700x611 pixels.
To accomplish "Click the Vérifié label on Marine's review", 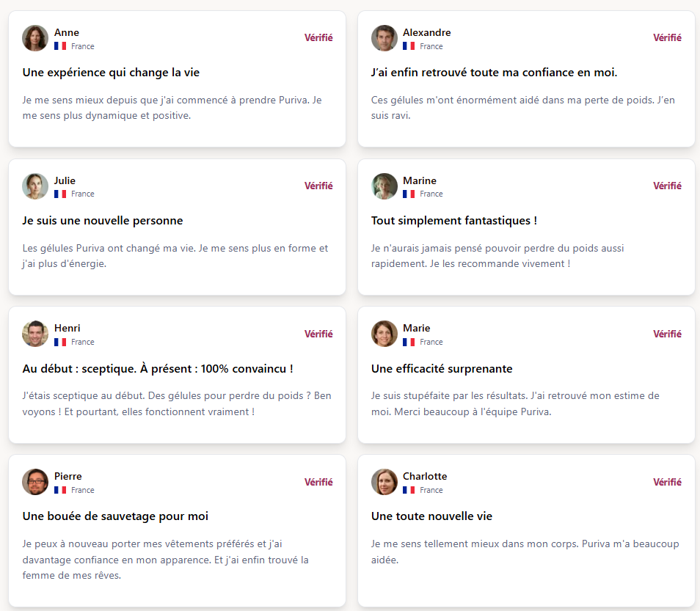I will click(667, 186).
